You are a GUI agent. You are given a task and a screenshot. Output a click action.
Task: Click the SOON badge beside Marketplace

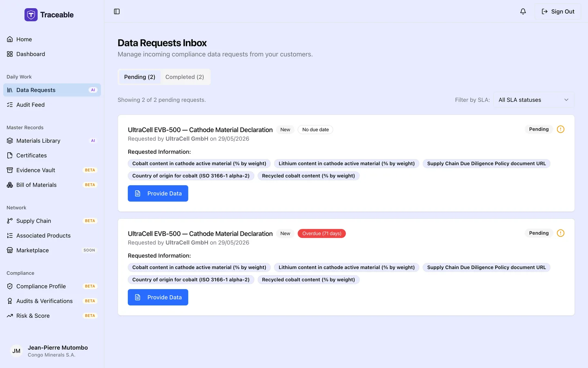pos(89,250)
